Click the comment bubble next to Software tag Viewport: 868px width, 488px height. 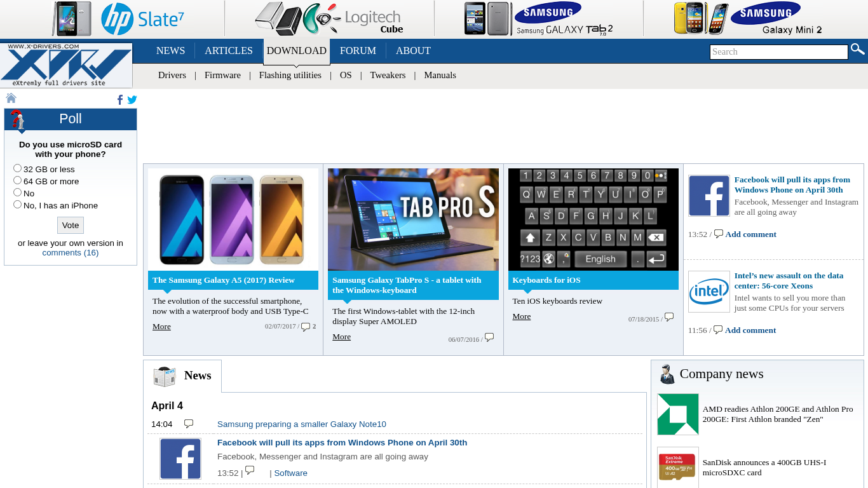click(x=250, y=470)
